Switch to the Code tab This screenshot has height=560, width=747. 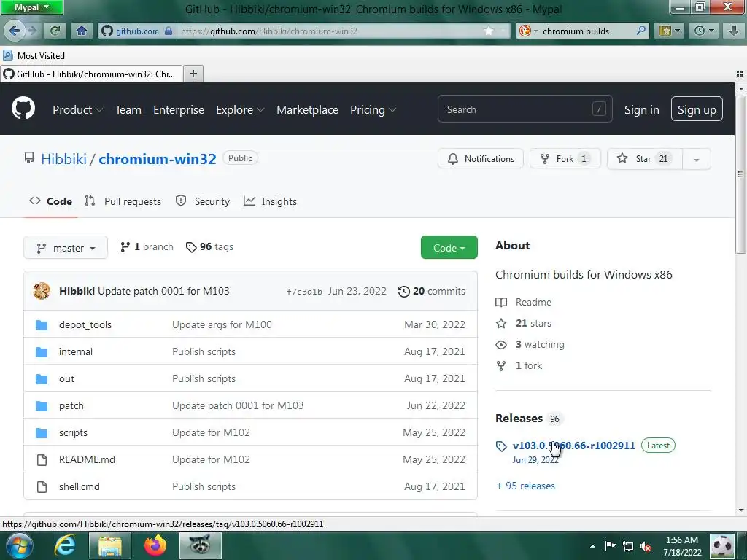pyautogui.click(x=50, y=201)
